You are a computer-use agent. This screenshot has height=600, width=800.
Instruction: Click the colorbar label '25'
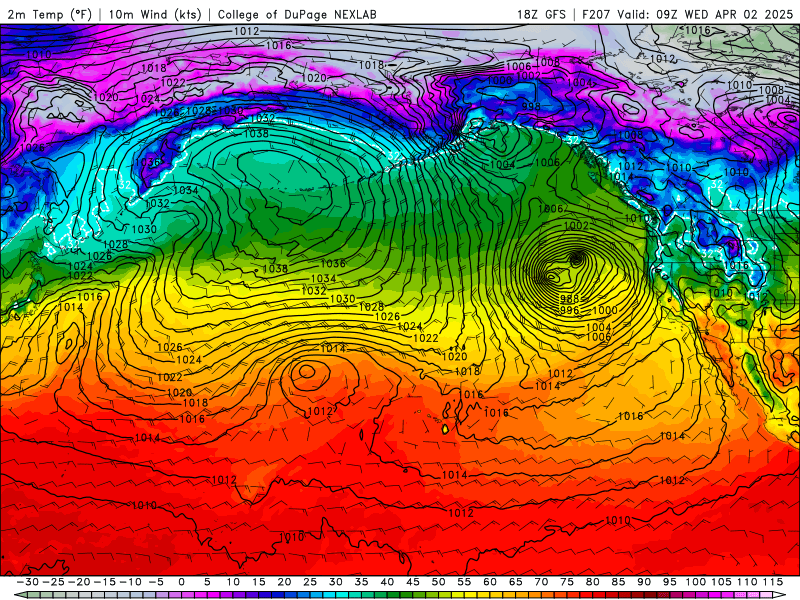coord(310,582)
